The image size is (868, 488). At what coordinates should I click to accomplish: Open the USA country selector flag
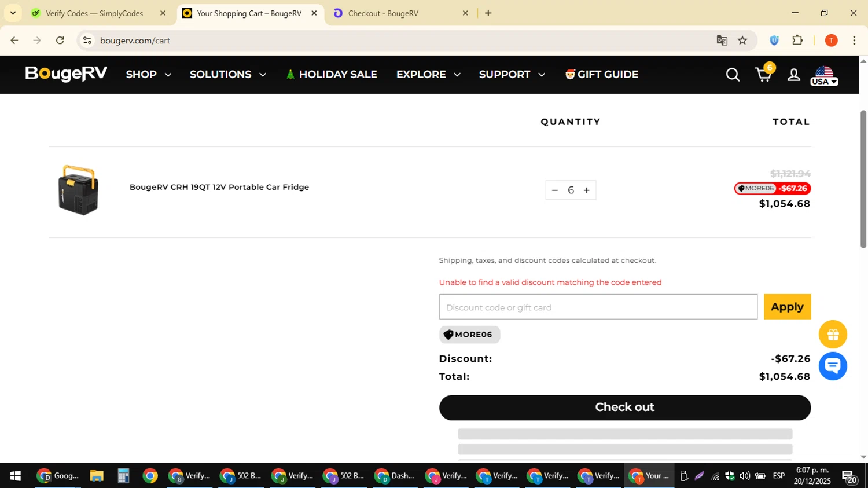pyautogui.click(x=824, y=76)
